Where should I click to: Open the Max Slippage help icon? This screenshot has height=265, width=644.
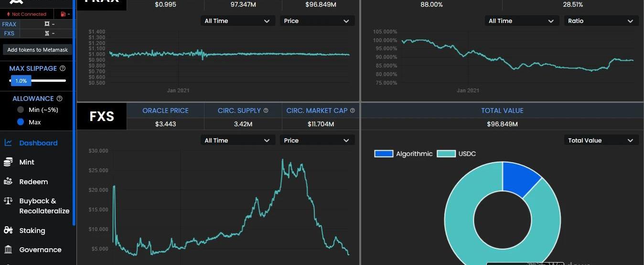pos(63,68)
